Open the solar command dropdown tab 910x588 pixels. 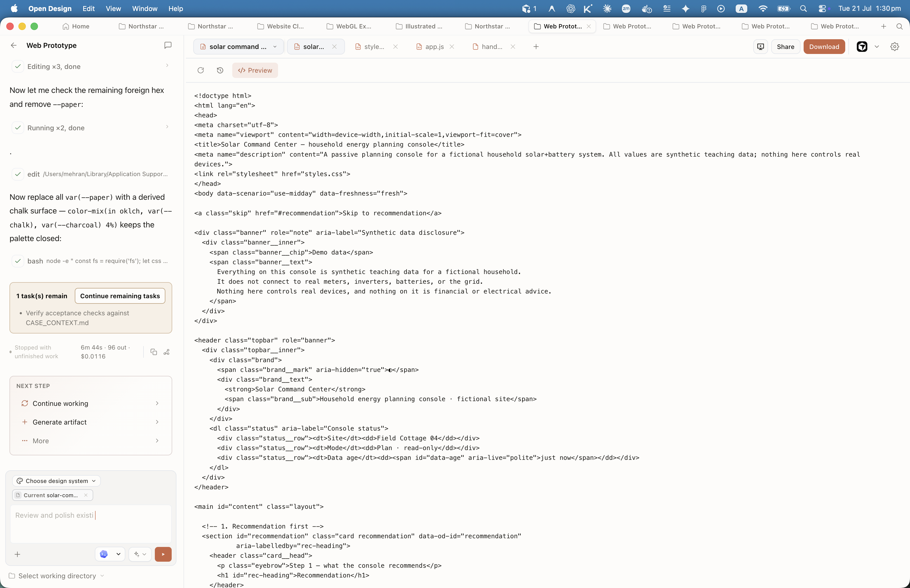(238, 47)
